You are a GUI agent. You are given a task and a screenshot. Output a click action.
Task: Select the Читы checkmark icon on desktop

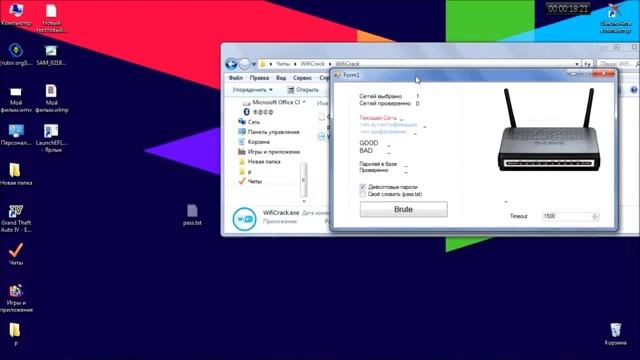[16, 254]
